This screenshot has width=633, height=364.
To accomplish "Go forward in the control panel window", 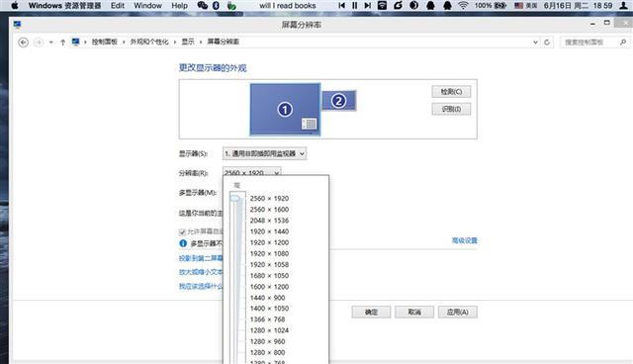I will [38, 42].
